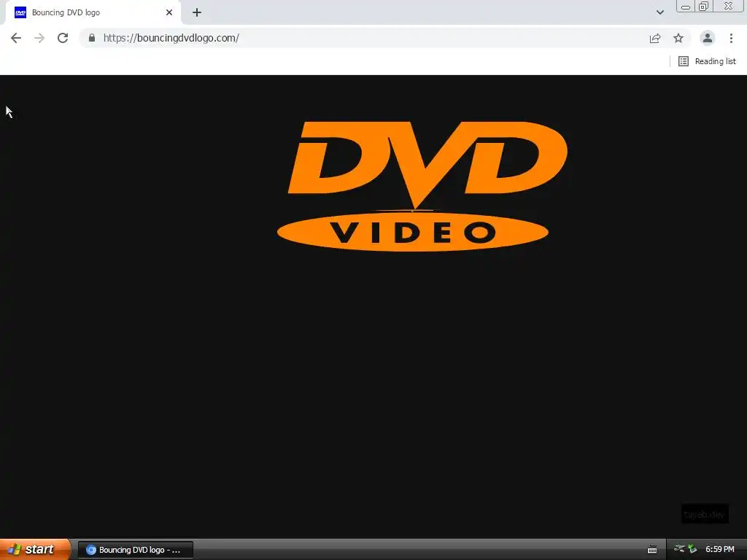Open the tayeb.dev link

point(704,514)
